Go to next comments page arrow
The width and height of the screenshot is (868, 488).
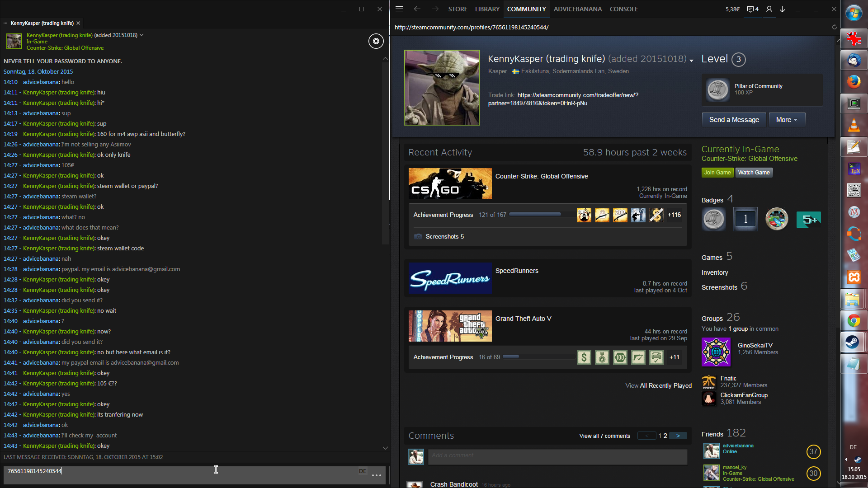678,436
